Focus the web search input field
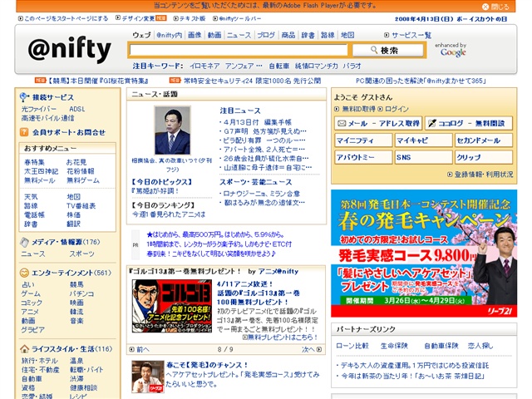 pos(239,50)
